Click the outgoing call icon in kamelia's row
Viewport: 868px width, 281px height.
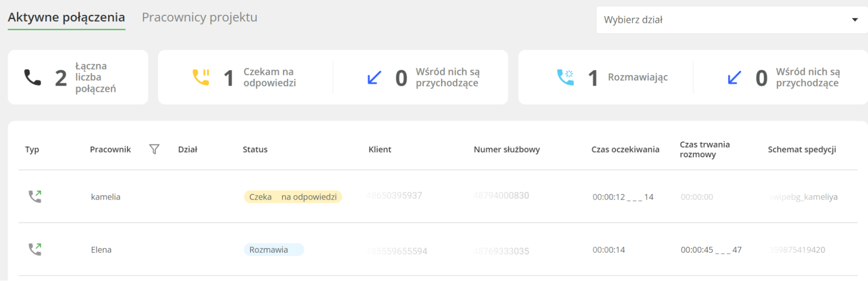pos(35,197)
